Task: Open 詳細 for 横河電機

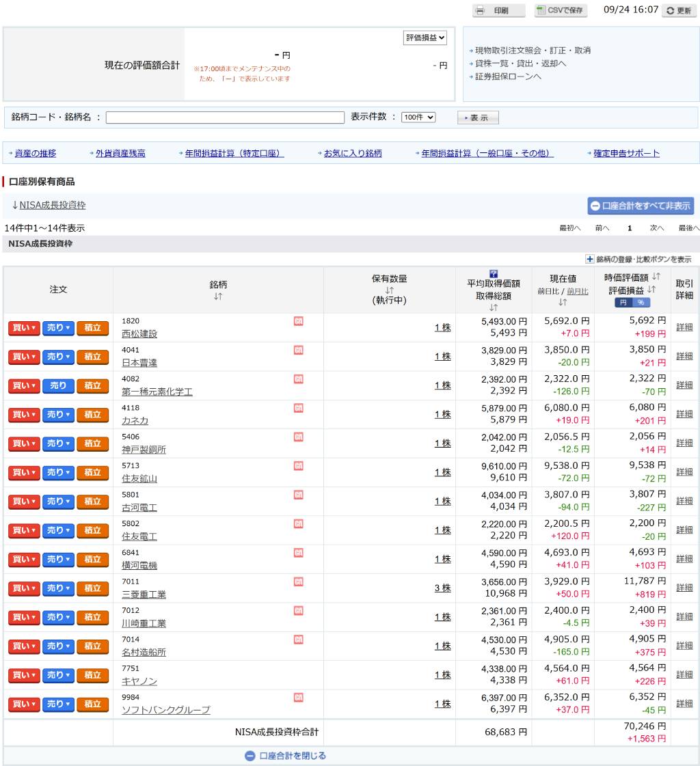Action: [x=684, y=558]
